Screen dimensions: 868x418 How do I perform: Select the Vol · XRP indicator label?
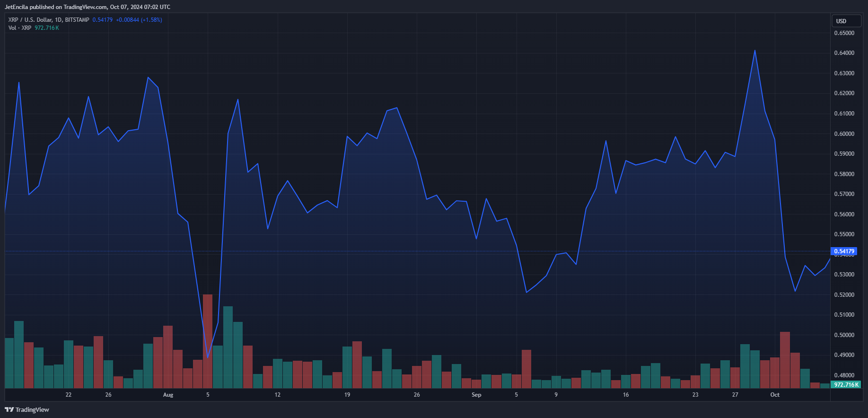(20, 28)
